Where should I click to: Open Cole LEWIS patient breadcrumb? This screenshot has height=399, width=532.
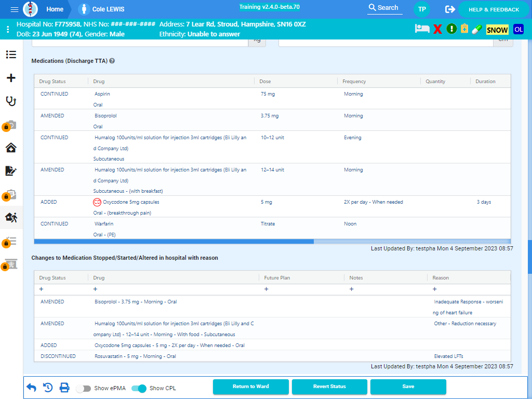(x=108, y=9)
